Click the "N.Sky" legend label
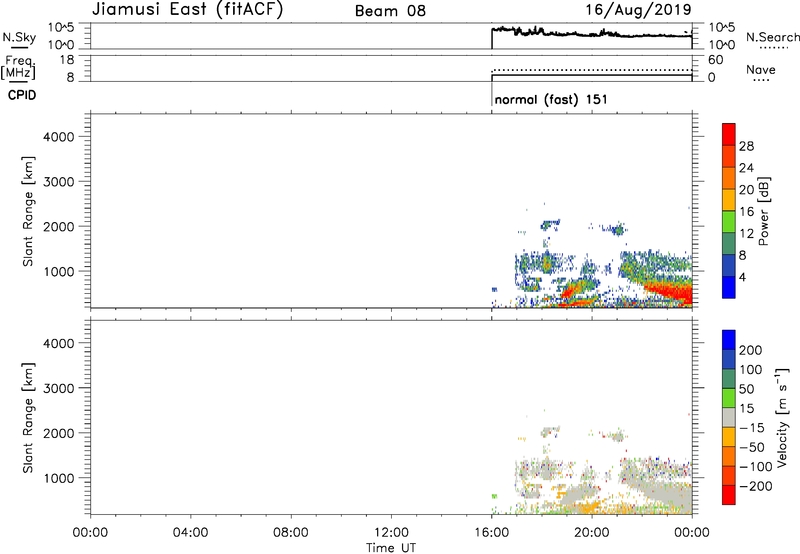 click(19, 37)
